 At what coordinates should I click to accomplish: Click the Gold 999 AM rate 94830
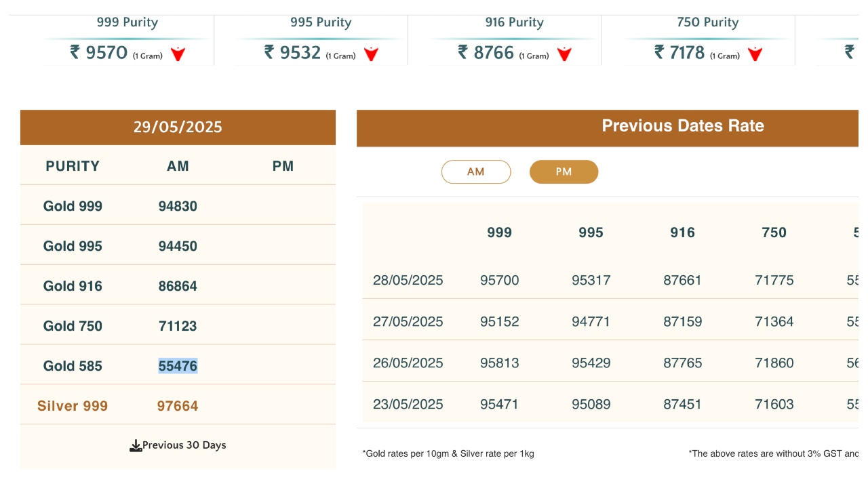pyautogui.click(x=178, y=207)
